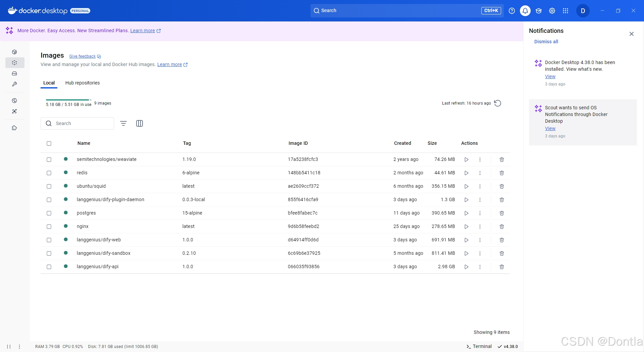Check the postgres row checkbox
Image resolution: width=644 pixels, height=352 pixels.
tap(49, 213)
